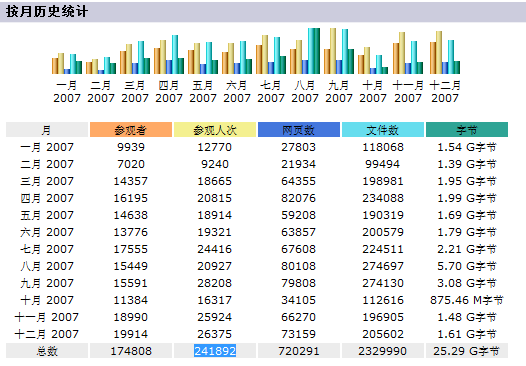Click the green 字节 column header
Image resolution: width=526 pixels, height=366 pixels.
click(x=467, y=130)
